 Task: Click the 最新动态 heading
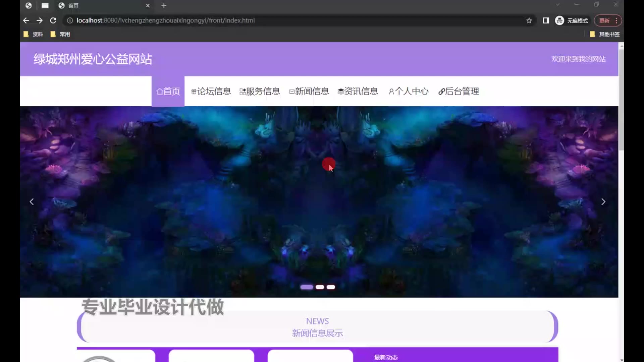pos(386,357)
